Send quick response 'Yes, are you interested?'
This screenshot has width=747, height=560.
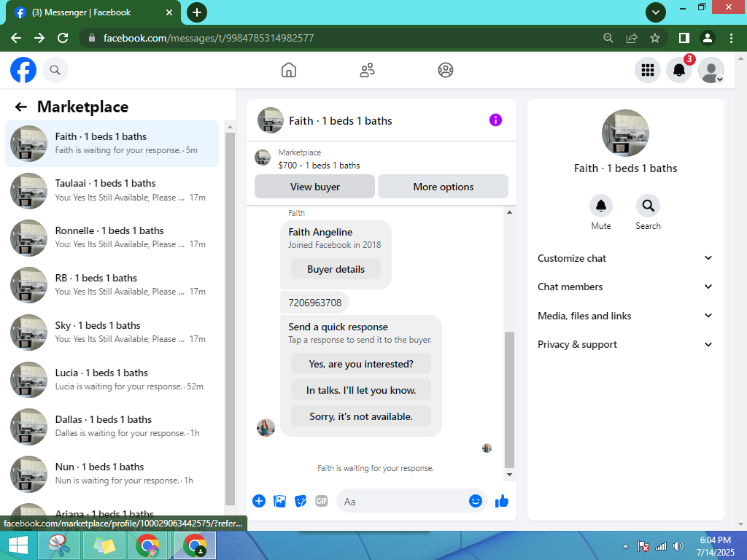pyautogui.click(x=361, y=364)
